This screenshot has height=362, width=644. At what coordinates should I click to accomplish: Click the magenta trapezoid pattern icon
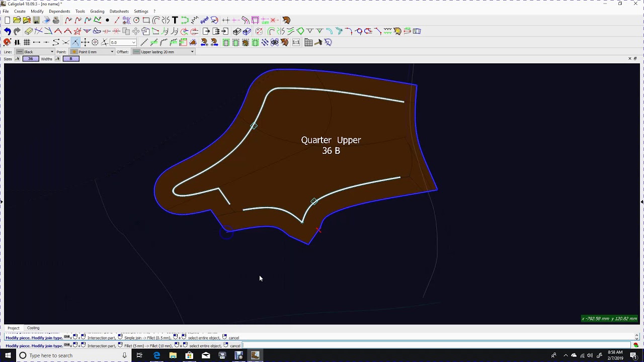click(255, 20)
